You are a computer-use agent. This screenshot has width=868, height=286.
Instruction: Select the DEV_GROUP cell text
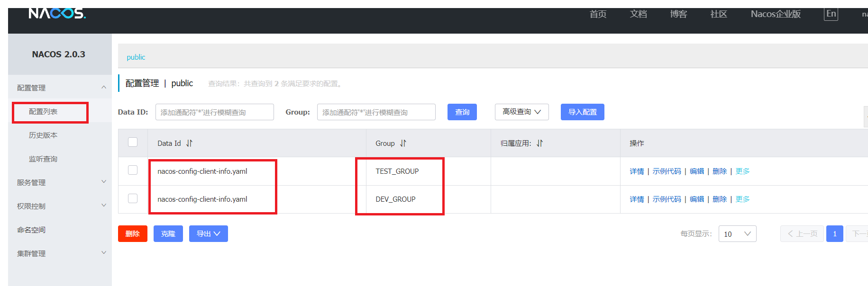click(395, 199)
